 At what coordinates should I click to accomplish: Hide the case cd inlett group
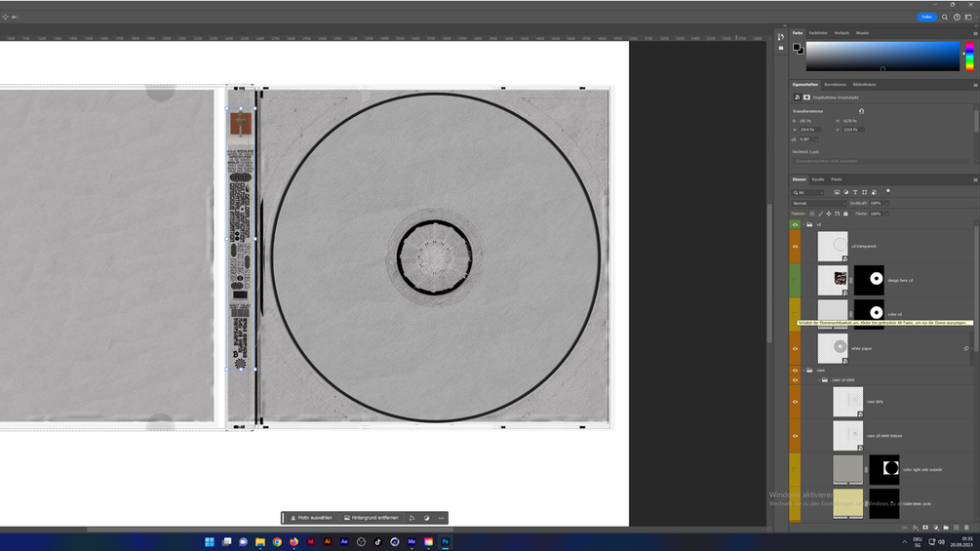pos(795,379)
